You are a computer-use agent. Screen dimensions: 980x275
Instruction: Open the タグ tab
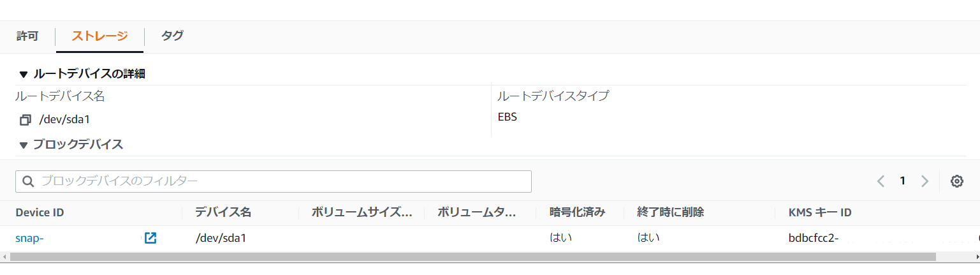pyautogui.click(x=172, y=36)
